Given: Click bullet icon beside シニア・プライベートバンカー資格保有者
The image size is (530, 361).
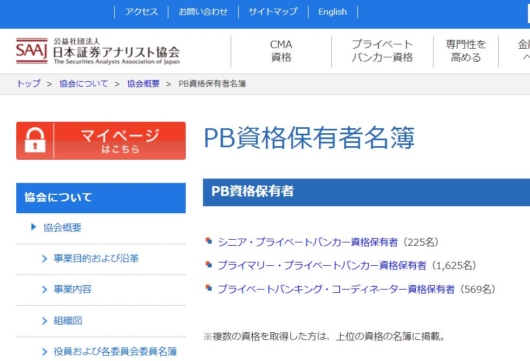Looking at the screenshot, I should coord(209,241).
